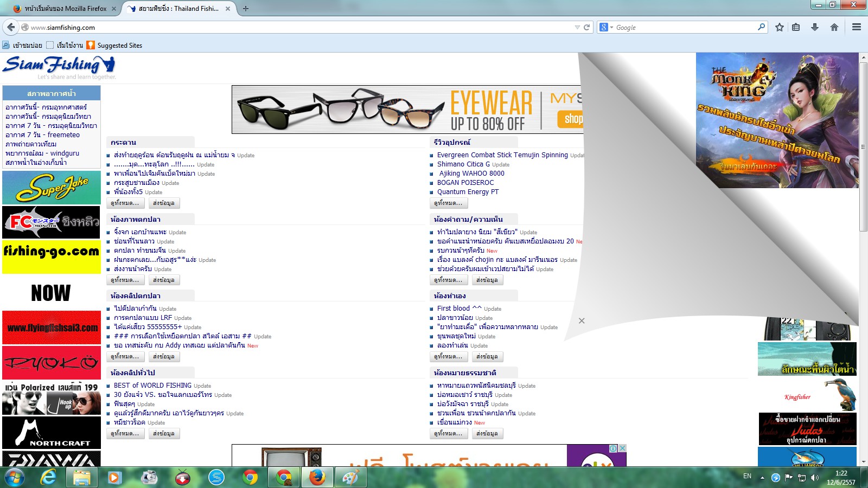
Task: Open 'พยากรณ์ลม - windguru' weather link
Action: 42,153
